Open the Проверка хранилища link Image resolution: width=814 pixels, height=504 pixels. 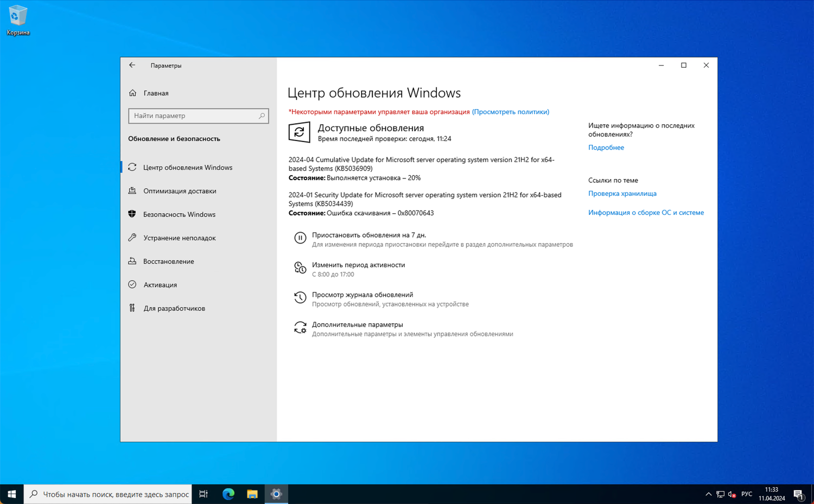tap(622, 194)
